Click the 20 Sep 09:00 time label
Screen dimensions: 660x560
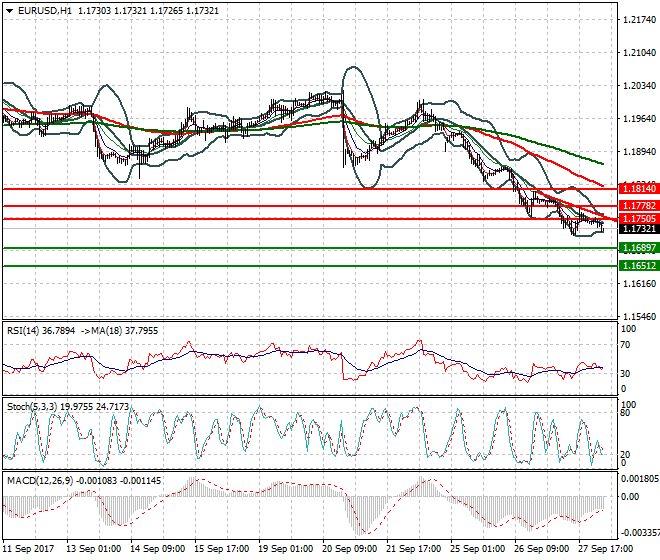click(x=349, y=549)
